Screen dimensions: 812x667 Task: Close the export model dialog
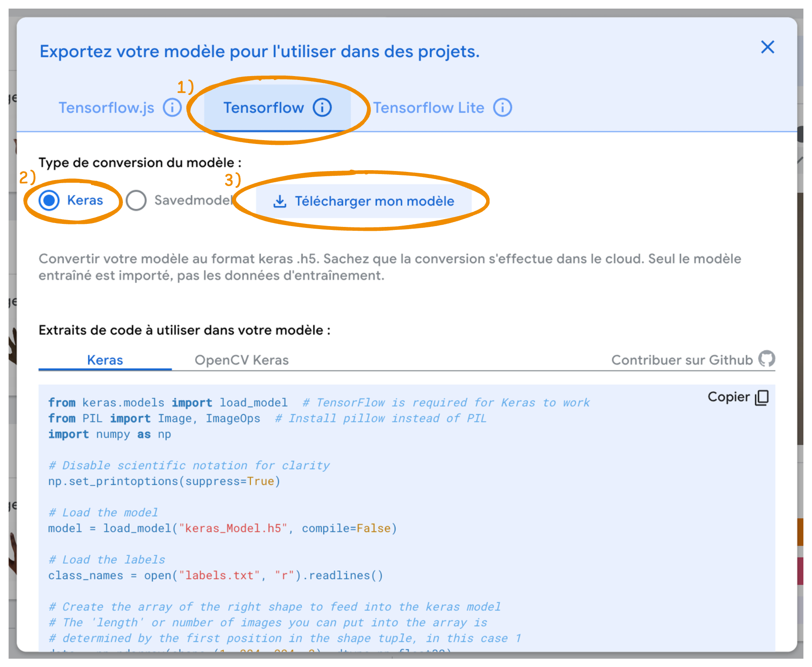click(767, 47)
